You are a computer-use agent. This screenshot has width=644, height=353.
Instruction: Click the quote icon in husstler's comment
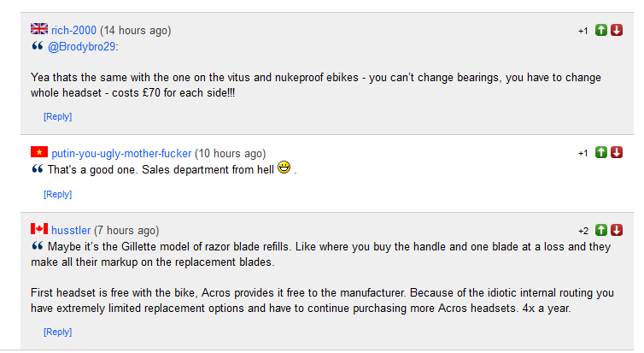pos(38,246)
